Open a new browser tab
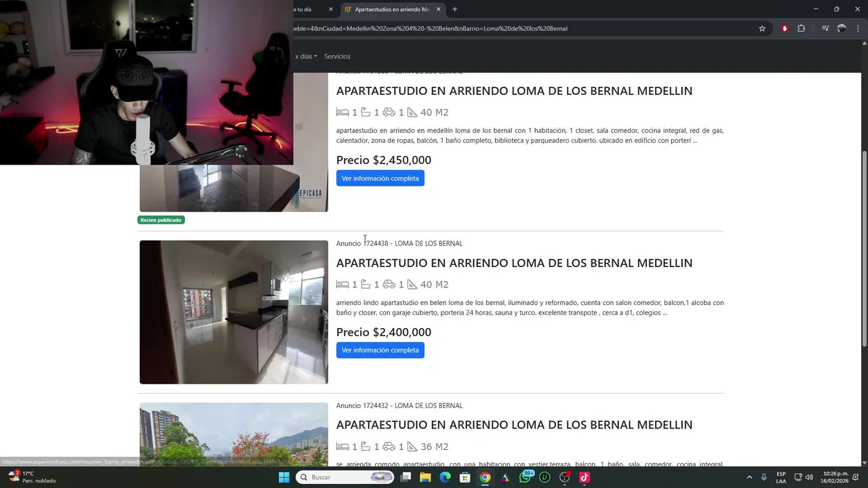The height and width of the screenshot is (488, 868). coord(454,9)
